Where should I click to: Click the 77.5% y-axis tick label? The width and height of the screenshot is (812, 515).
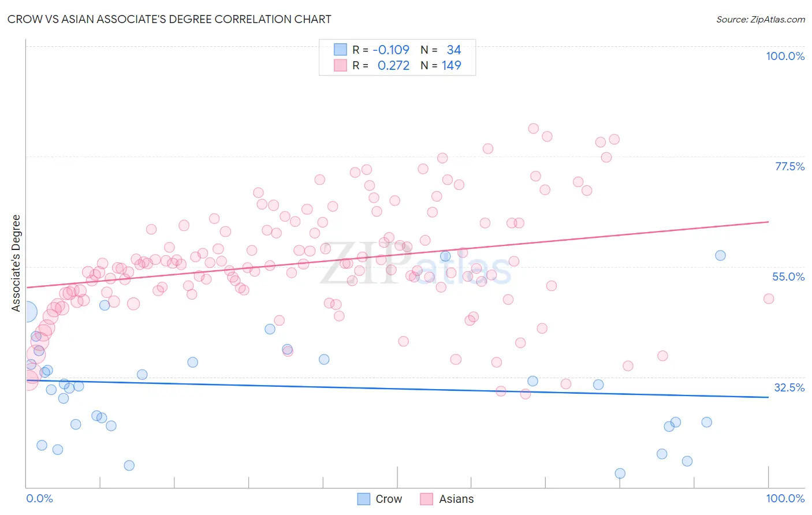tap(789, 166)
